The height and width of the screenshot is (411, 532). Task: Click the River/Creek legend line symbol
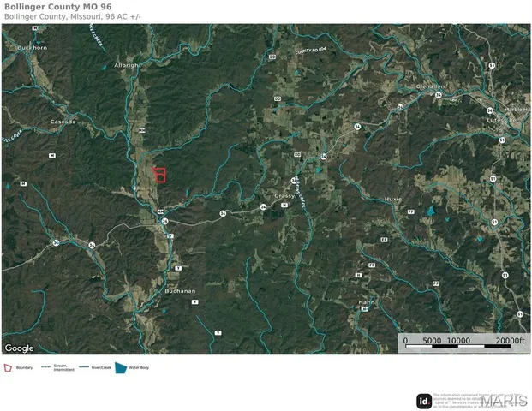84,367
